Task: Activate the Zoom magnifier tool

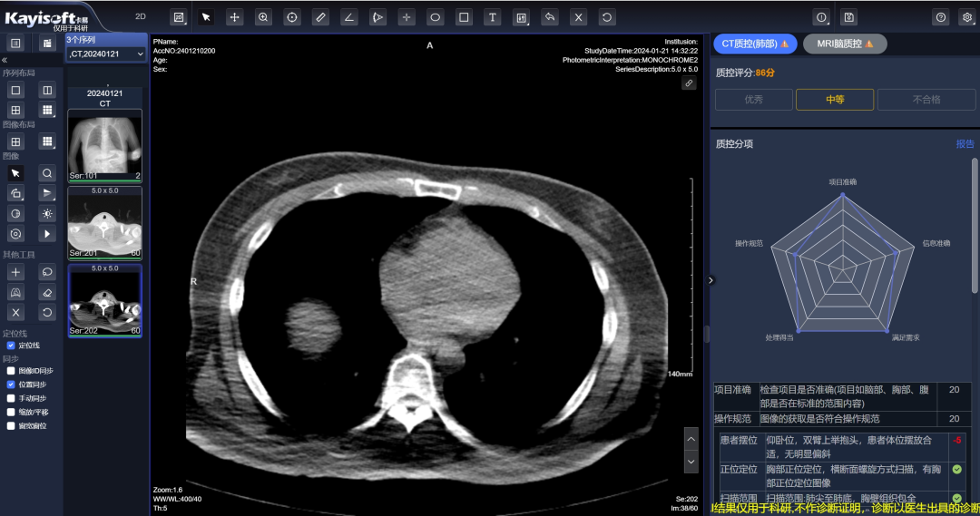Action: (263, 17)
